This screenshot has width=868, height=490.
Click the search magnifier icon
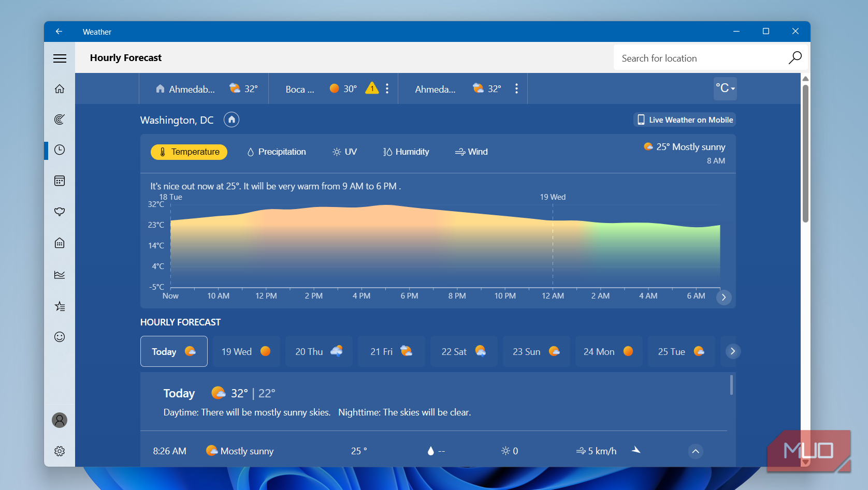795,57
